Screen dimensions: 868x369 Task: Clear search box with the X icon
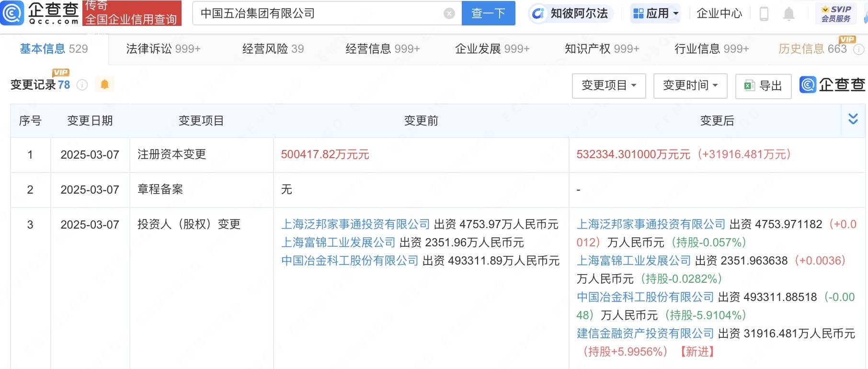[x=449, y=13]
